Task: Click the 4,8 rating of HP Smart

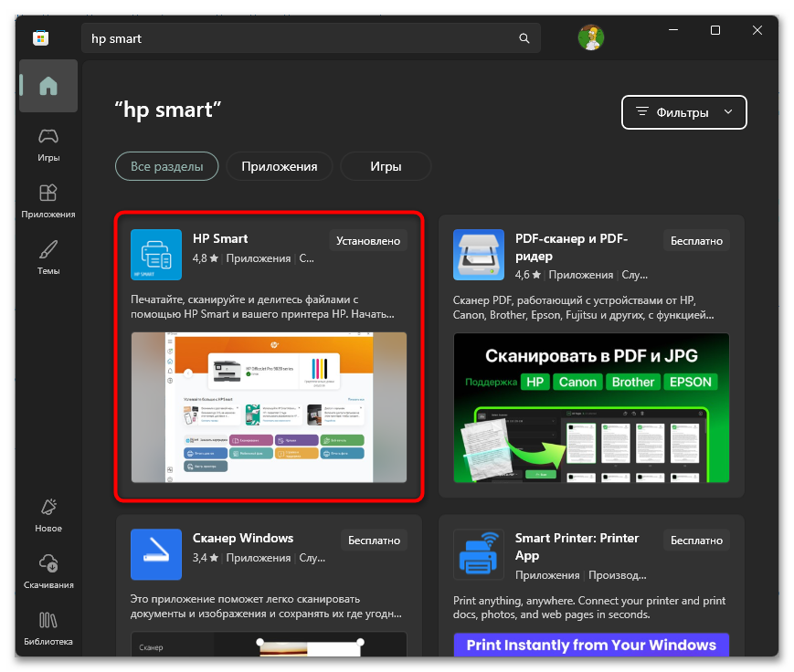Action: (205, 258)
